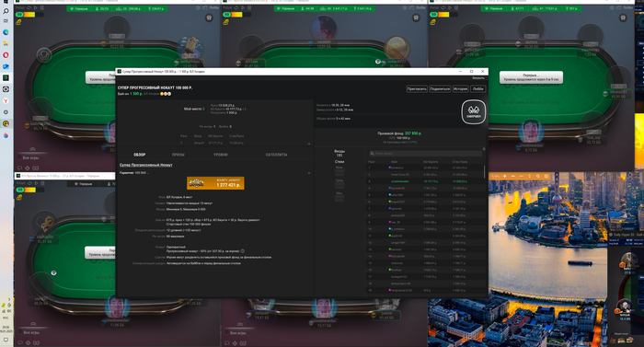Open taskbar search magnifier
644x347 pixels.
point(6,11)
